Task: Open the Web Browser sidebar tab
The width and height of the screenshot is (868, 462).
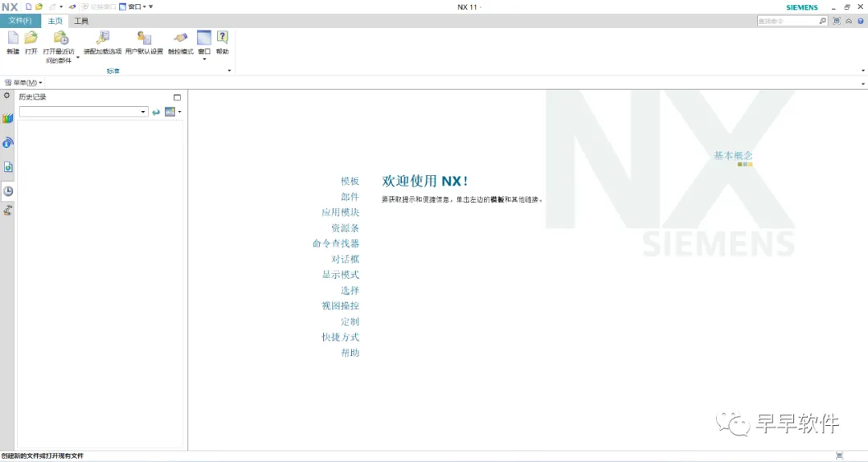Action: [8, 166]
